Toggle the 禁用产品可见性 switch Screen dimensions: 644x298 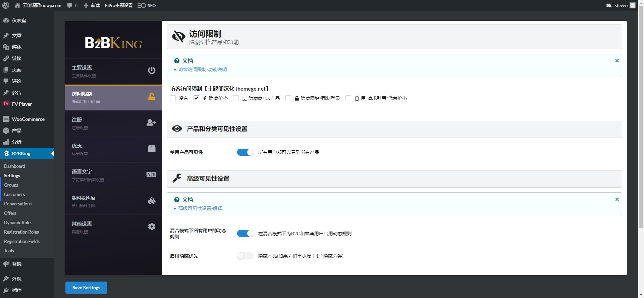[x=246, y=152]
